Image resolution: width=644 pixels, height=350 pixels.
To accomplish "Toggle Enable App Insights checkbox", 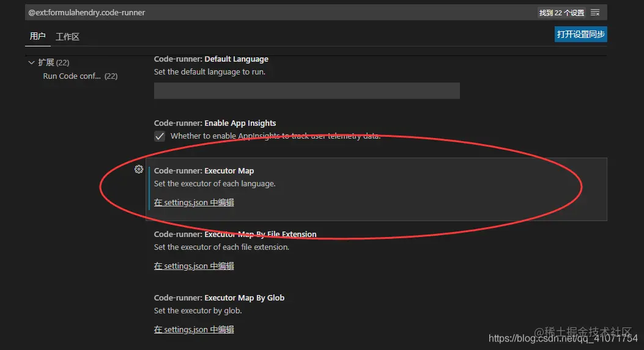I will (x=160, y=136).
